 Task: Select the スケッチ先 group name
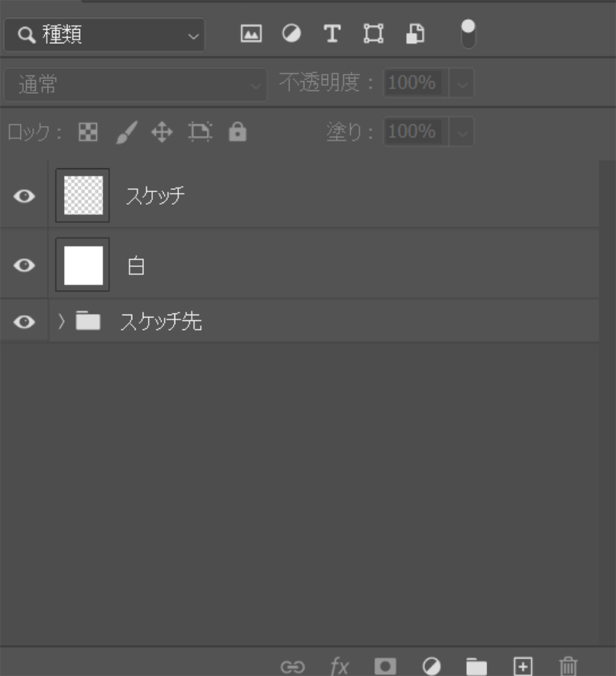[161, 322]
